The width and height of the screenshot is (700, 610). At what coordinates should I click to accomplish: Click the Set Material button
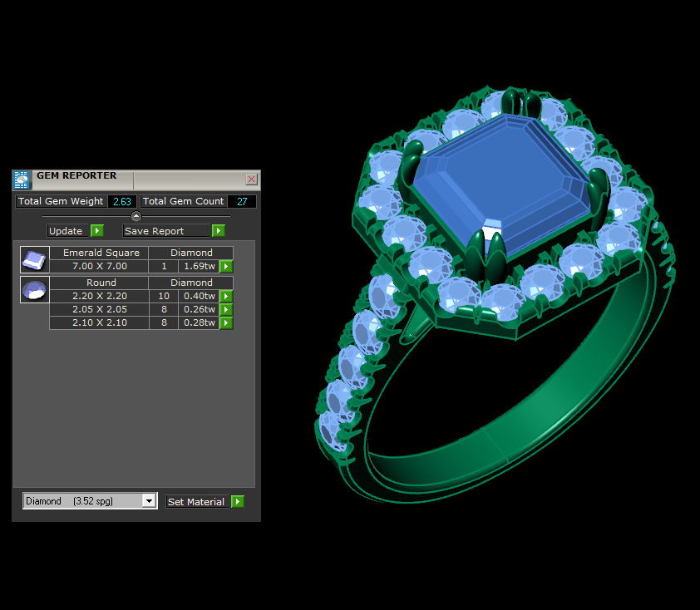(196, 502)
